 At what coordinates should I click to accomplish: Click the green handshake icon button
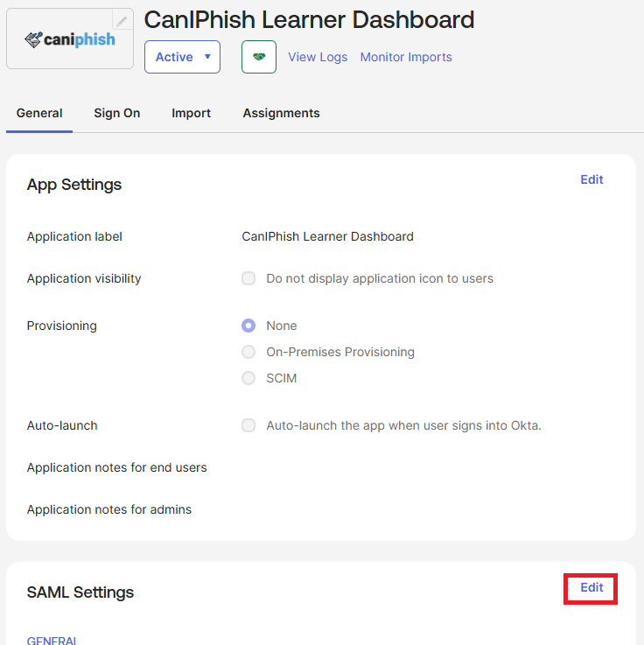(x=259, y=57)
